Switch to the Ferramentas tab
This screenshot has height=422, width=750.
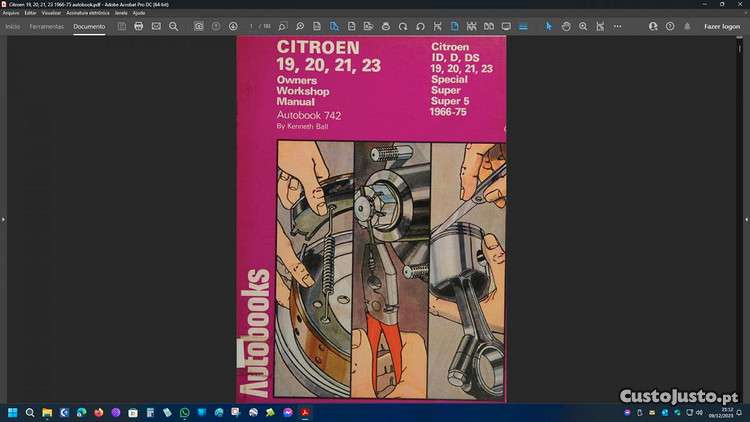[46, 26]
